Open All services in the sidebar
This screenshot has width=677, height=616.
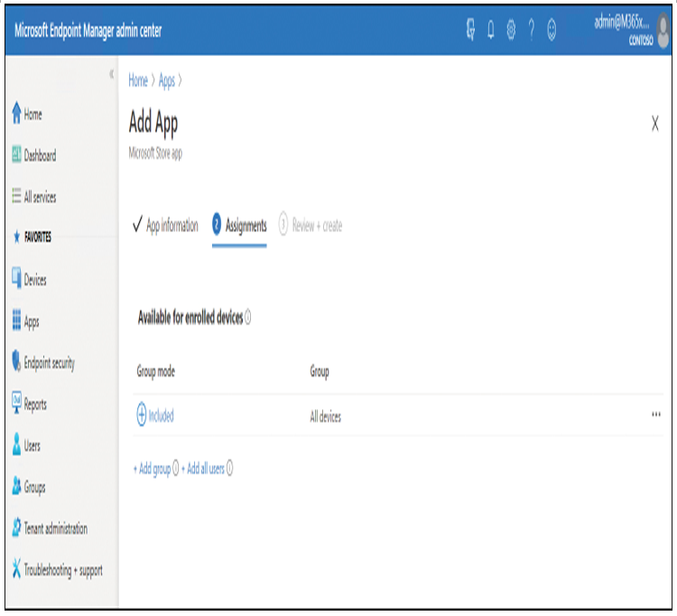click(40, 197)
